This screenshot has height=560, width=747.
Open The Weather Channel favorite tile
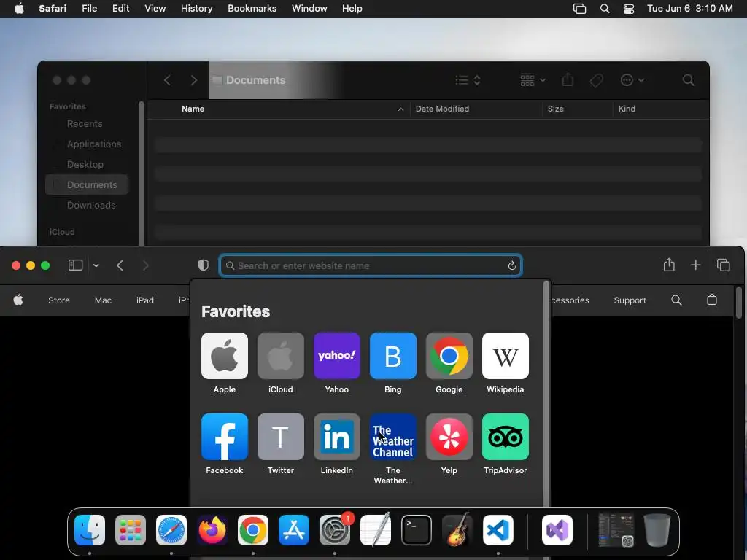393,437
